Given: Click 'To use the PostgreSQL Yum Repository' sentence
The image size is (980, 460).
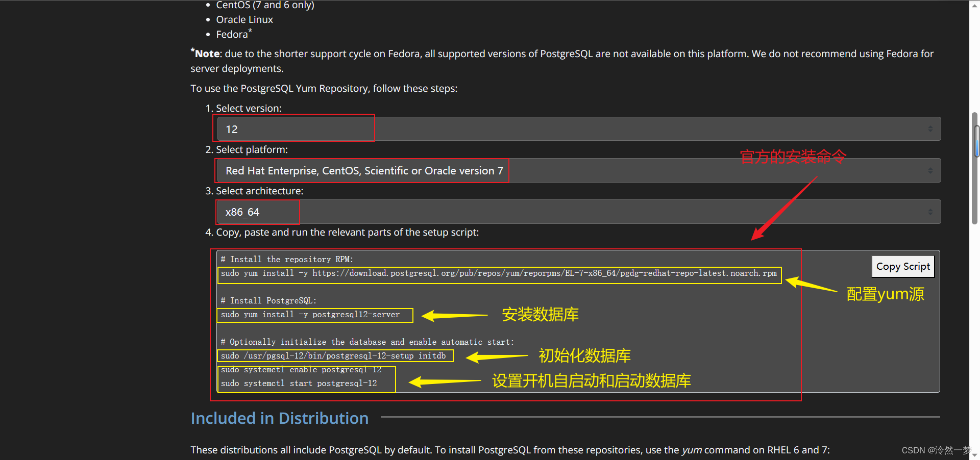Looking at the screenshot, I should [324, 88].
